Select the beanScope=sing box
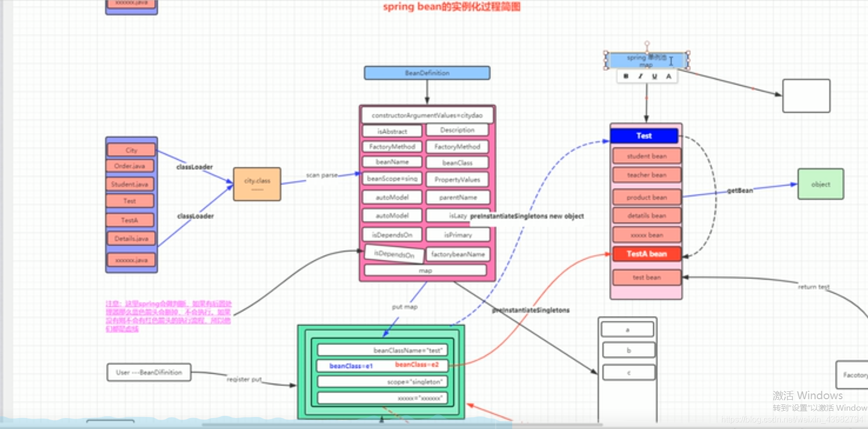 [x=392, y=179]
